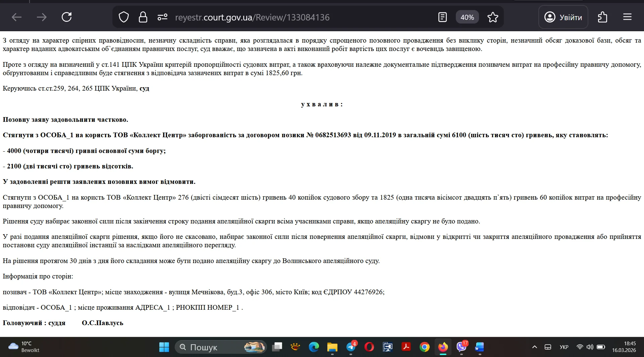
Task: Switch the УКР input language
Action: click(564, 347)
